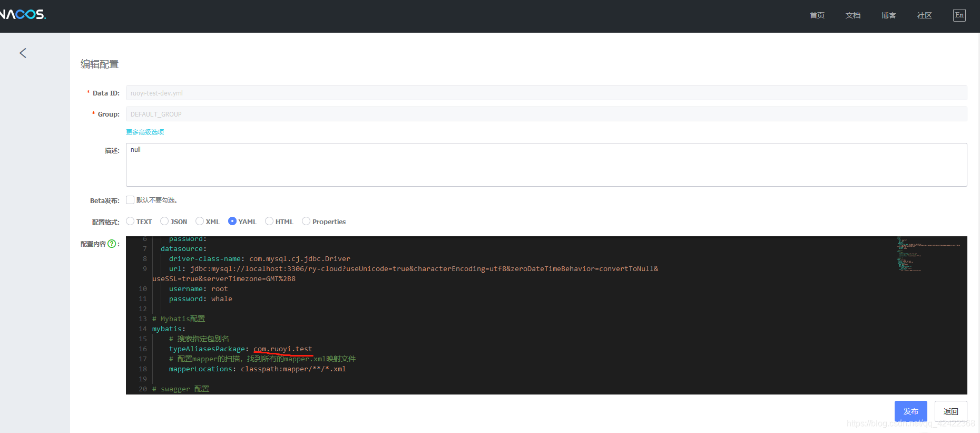Open the 文档 menu item
This screenshot has height=433, width=980.
[x=853, y=15]
